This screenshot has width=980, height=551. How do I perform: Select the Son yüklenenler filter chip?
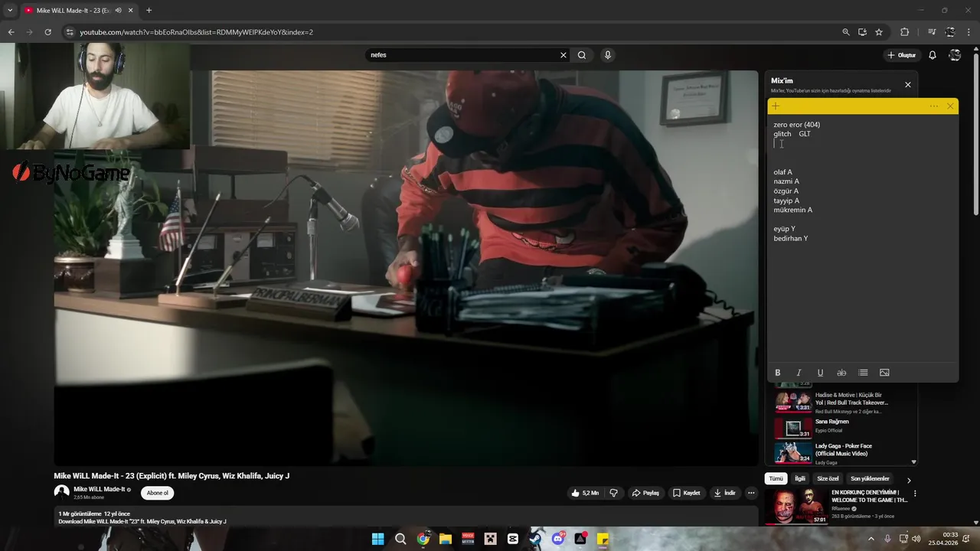click(x=870, y=479)
